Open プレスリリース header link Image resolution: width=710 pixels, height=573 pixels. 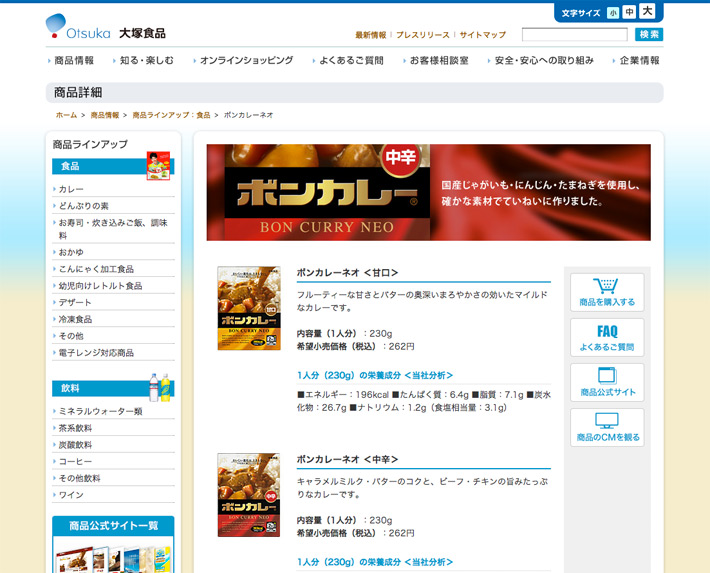[x=422, y=35]
